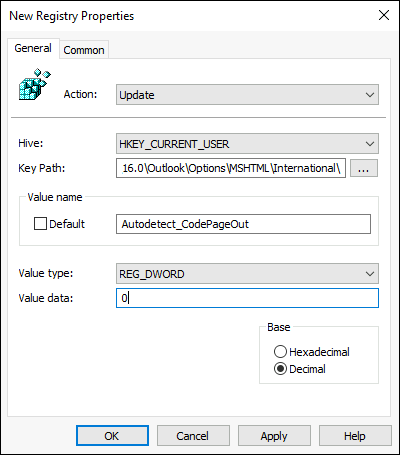This screenshot has height=455, width=400.
Task: Open the Action dropdown showing Update
Action: click(x=247, y=95)
